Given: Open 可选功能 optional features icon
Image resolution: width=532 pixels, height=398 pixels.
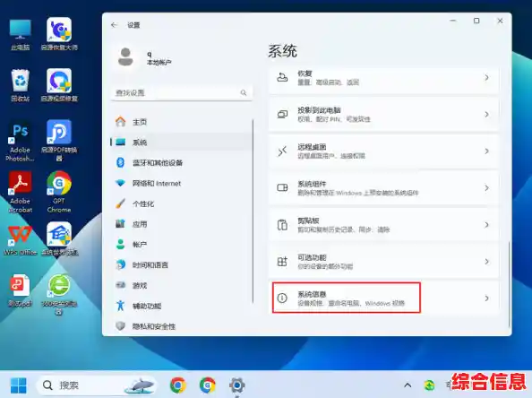Looking at the screenshot, I should tap(282, 262).
